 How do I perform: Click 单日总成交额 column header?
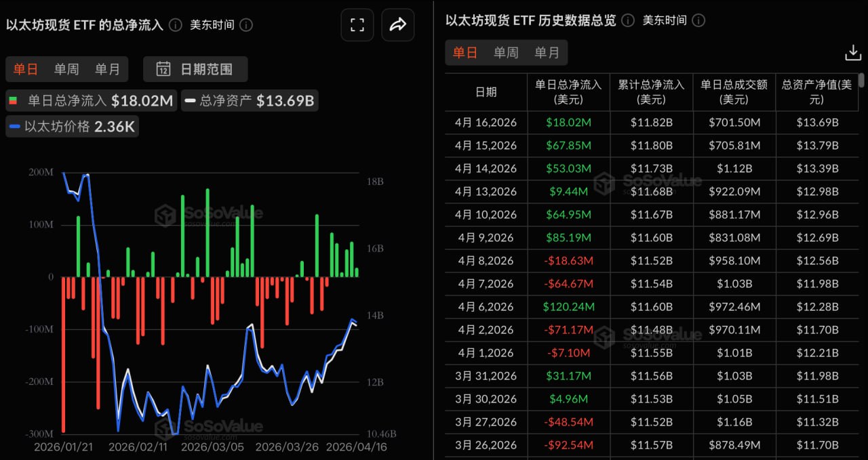[734, 92]
